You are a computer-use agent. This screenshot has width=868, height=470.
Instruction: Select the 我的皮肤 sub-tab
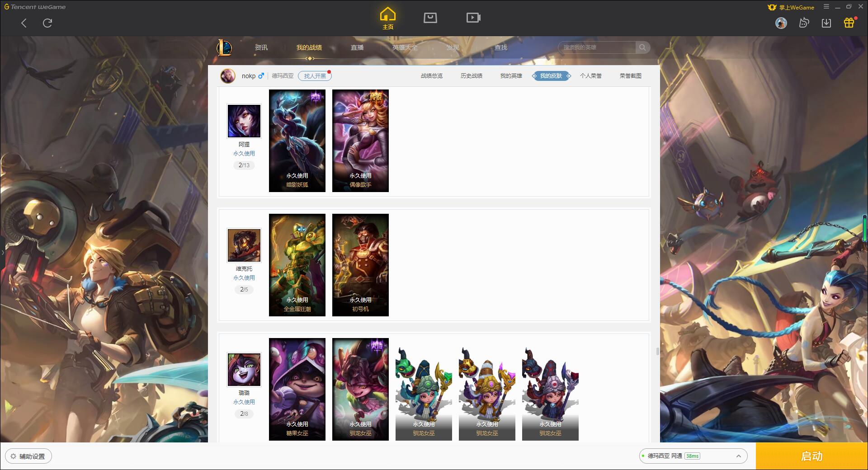551,76
